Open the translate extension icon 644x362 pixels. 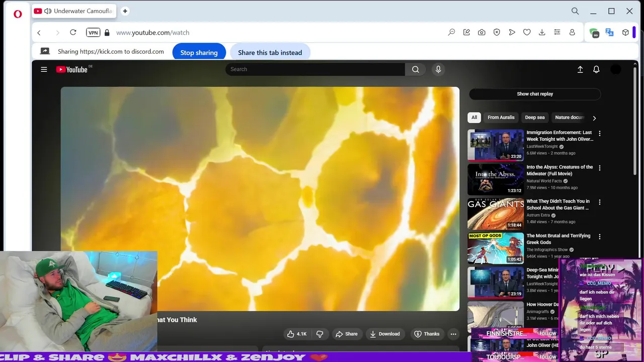tap(609, 32)
